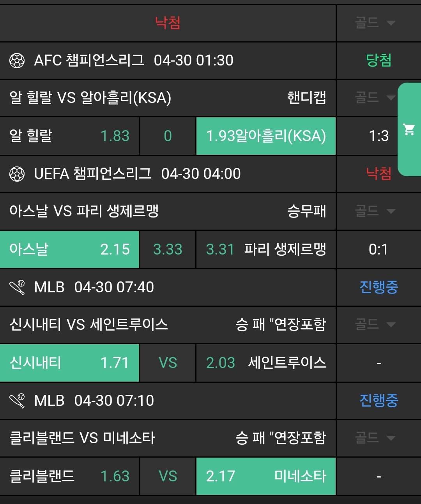Open the 골드 dropdown for 아스날 VS 파리 생제르맹
This screenshot has height=504, width=421.
click(x=375, y=211)
